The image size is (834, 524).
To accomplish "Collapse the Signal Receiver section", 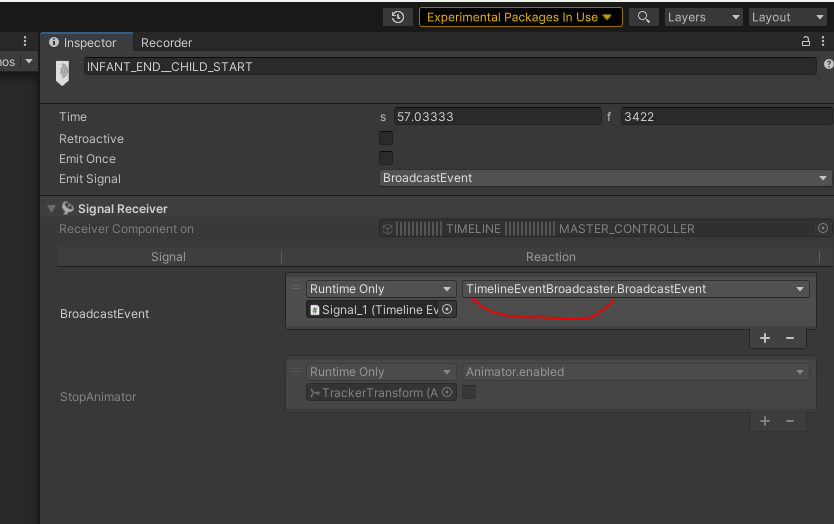I will pos(51,209).
